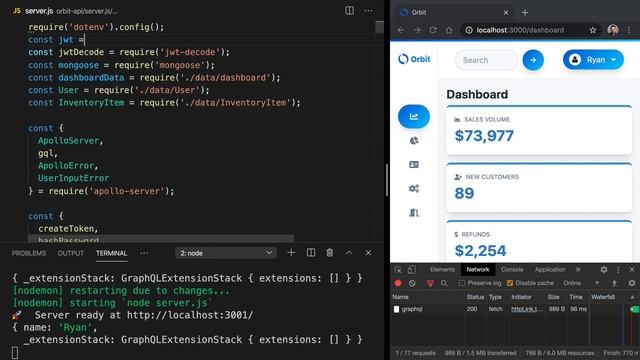
Task: Open the building door sidebar icon
Action: pos(414,213)
